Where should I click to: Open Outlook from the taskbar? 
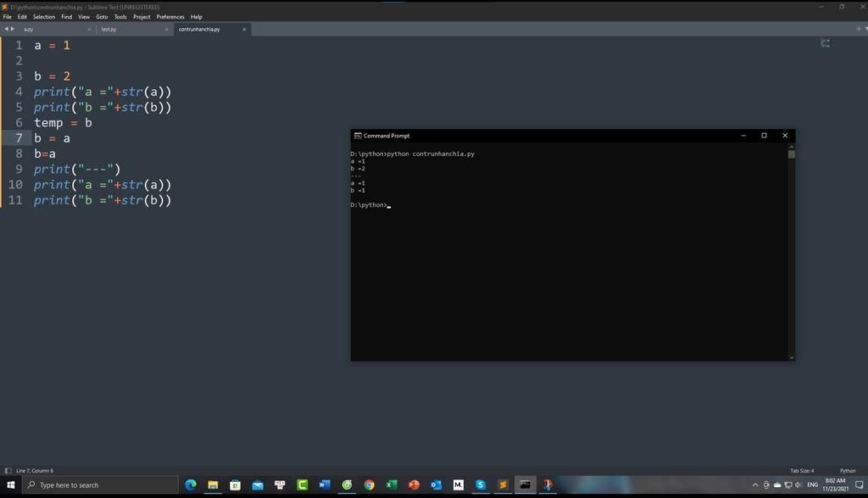click(437, 484)
